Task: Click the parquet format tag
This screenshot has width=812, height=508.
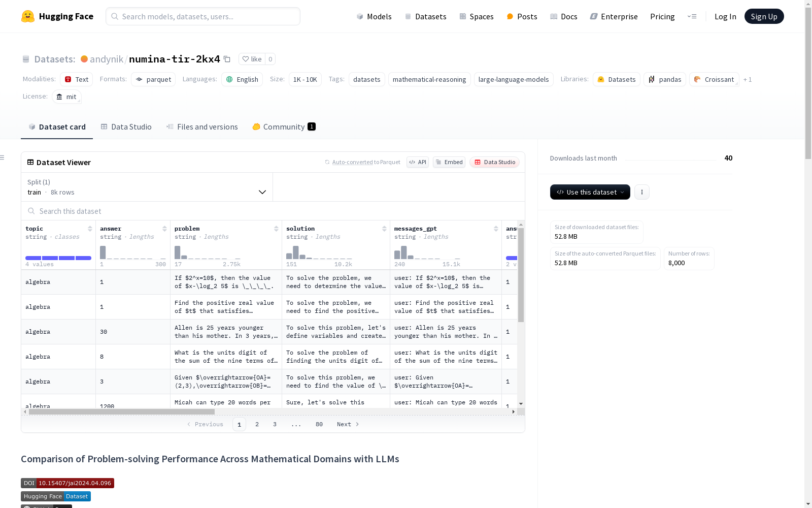Action: coord(153,79)
